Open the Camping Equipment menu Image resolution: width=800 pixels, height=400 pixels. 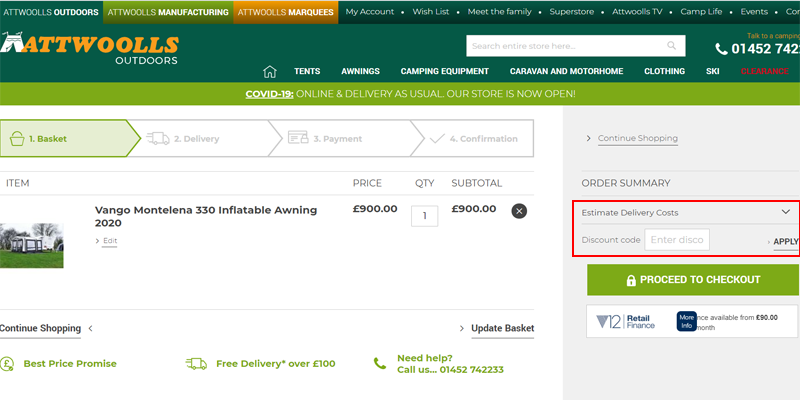click(444, 71)
